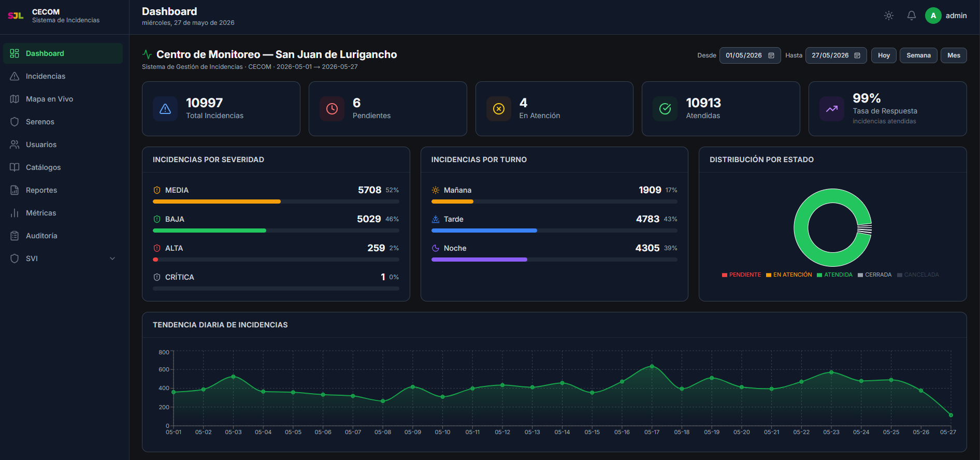Click the Atendidas value 10913
The height and width of the screenshot is (460, 980).
pyautogui.click(x=703, y=103)
